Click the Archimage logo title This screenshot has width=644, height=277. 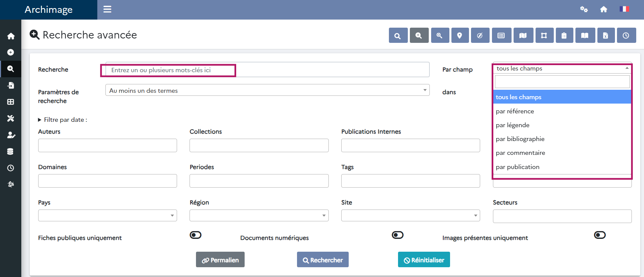(49, 9)
